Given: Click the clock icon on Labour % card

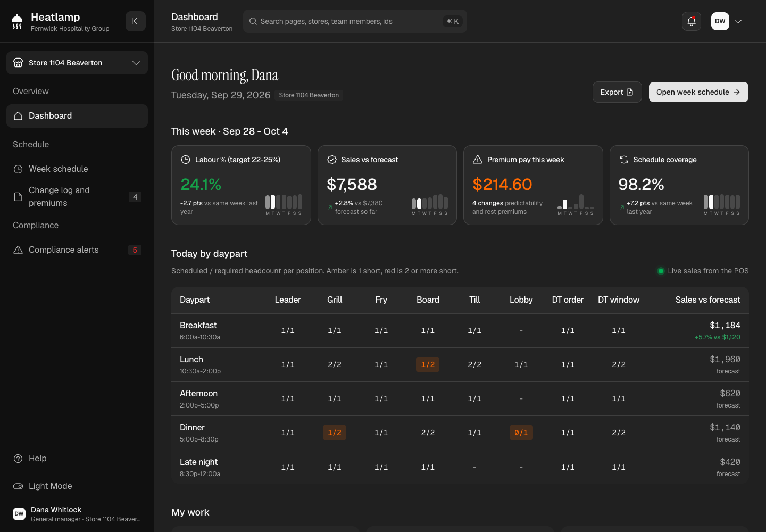Looking at the screenshot, I should pos(186,160).
